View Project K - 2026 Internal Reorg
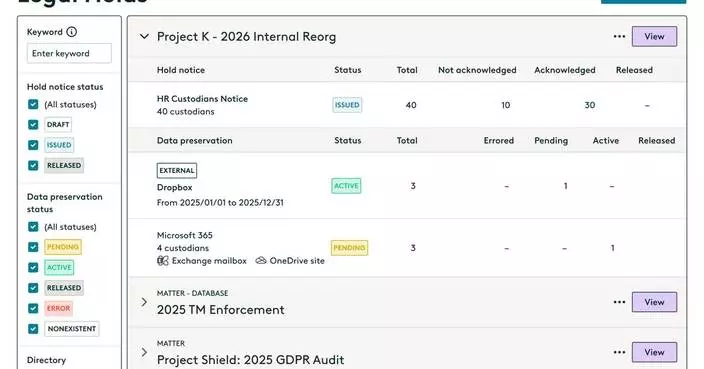The height and width of the screenshot is (369, 704). (654, 36)
